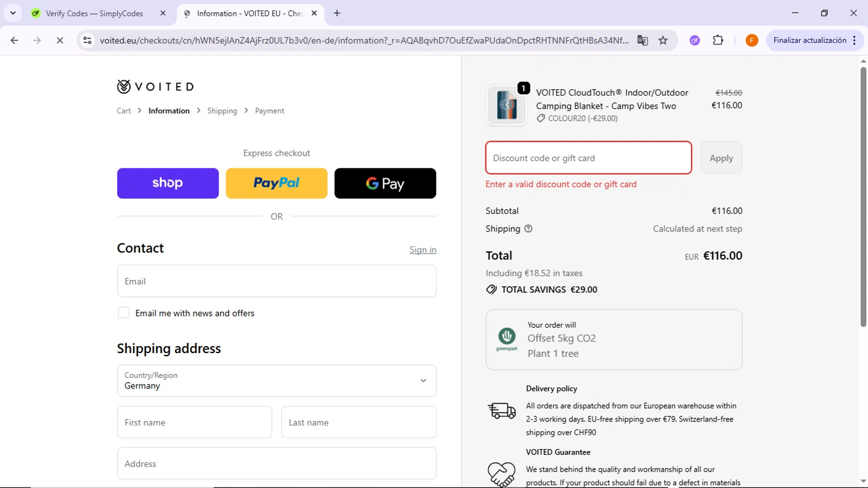Click the 'Express checkout' label
Image resolution: width=868 pixels, height=488 pixels.
(x=277, y=153)
